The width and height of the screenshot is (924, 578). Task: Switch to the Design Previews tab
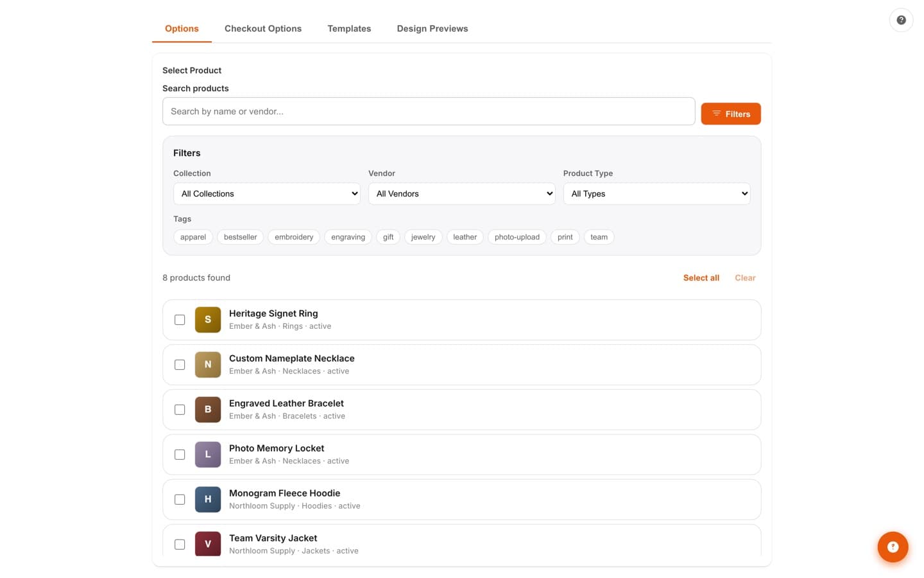pos(432,28)
